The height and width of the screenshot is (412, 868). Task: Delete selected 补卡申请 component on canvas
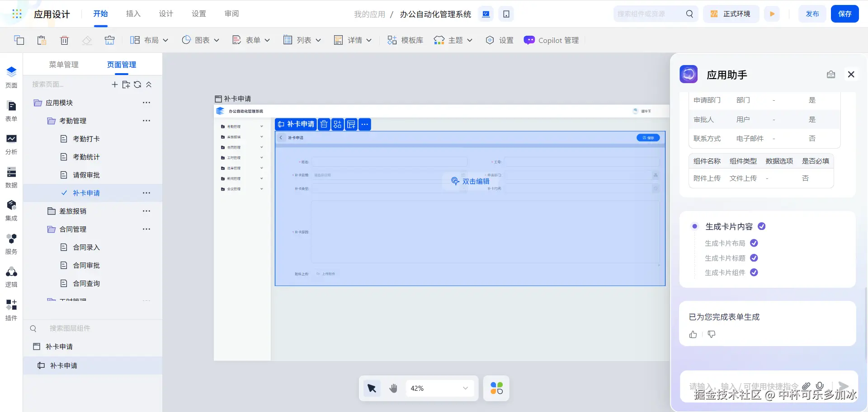click(324, 124)
